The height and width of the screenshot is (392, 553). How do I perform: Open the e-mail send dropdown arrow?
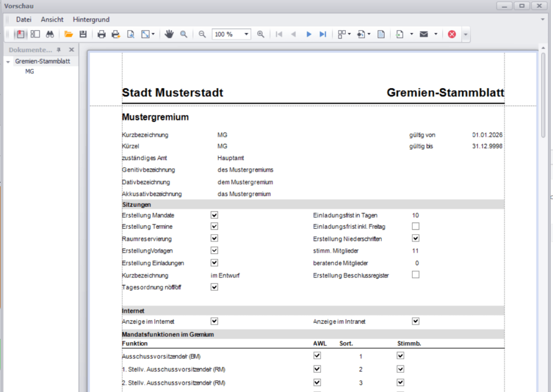[x=435, y=34]
